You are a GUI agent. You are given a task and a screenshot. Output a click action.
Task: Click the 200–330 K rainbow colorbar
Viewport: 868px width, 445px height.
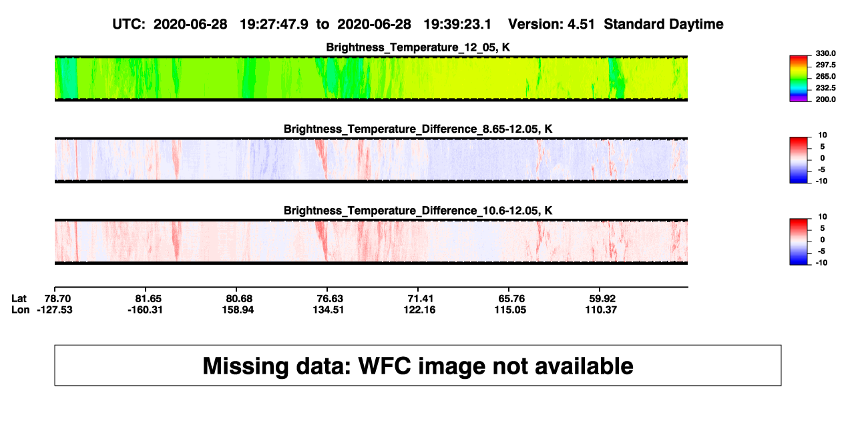[799, 79]
